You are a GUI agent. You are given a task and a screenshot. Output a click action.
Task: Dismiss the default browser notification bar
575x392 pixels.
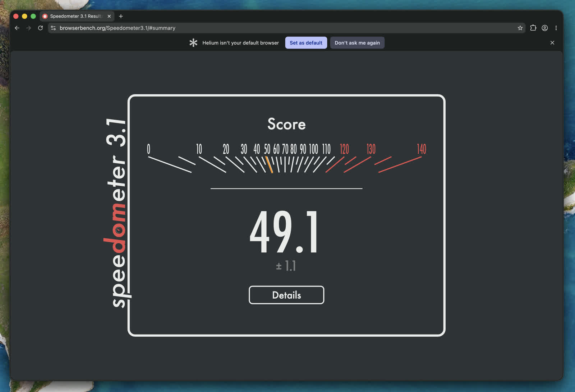pos(552,43)
